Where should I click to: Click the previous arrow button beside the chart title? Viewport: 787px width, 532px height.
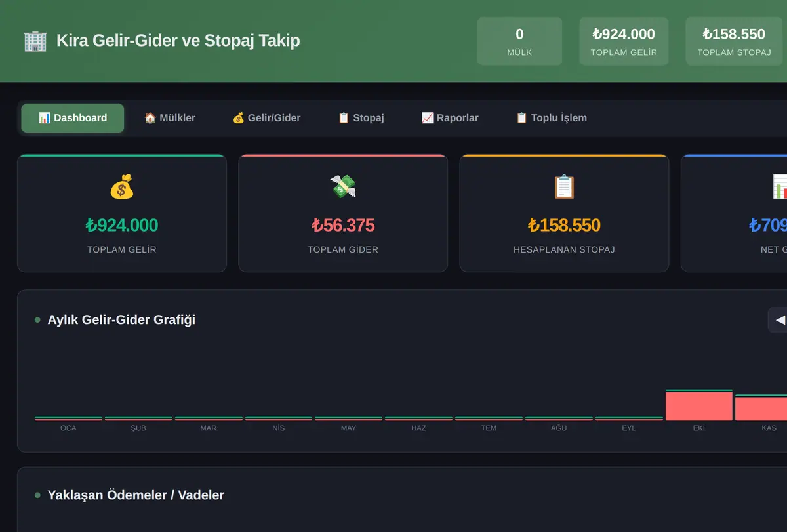pyautogui.click(x=779, y=320)
